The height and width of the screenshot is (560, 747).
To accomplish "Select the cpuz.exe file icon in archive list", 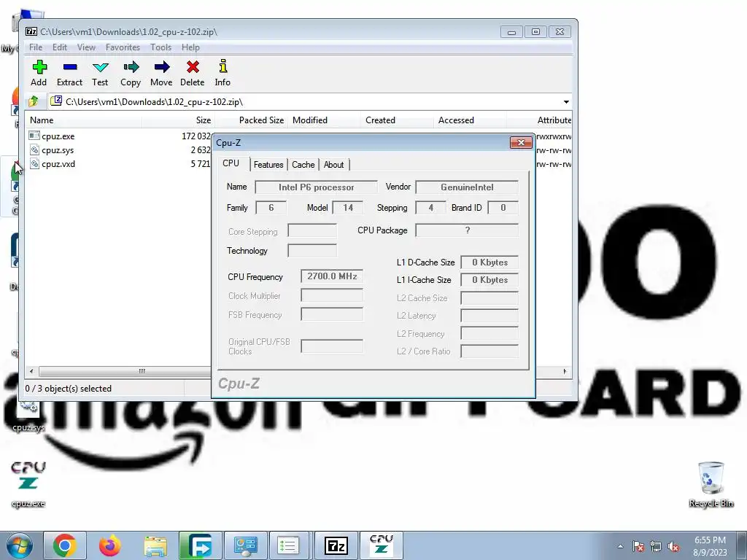I will [34, 136].
